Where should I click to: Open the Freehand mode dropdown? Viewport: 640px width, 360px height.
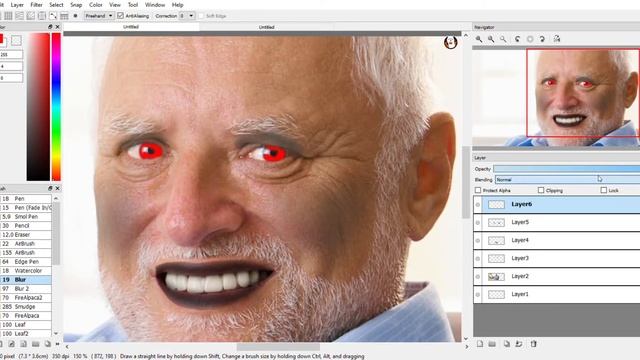99,16
